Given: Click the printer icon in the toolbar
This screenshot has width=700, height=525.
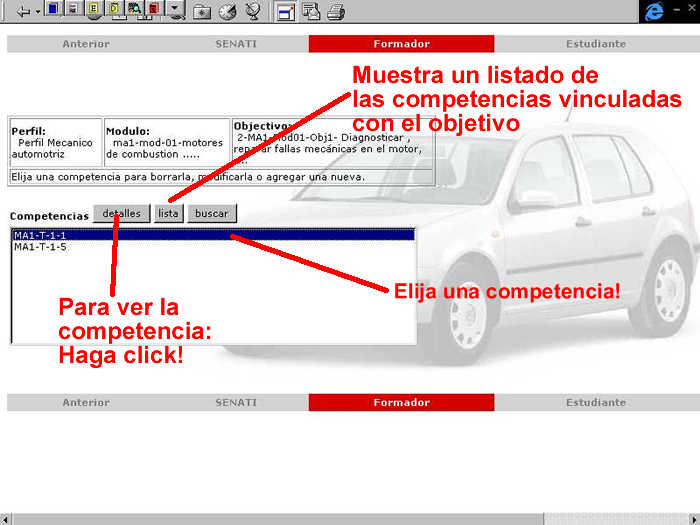Looking at the screenshot, I should click(x=336, y=12).
